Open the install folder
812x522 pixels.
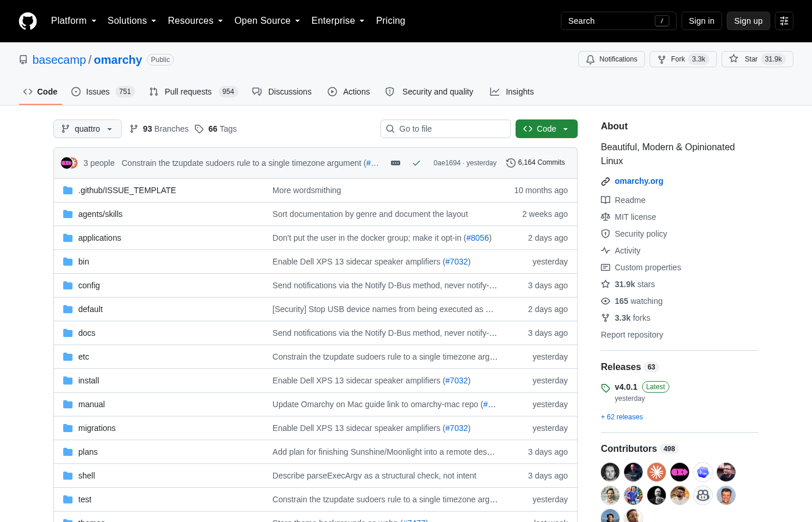(x=89, y=380)
